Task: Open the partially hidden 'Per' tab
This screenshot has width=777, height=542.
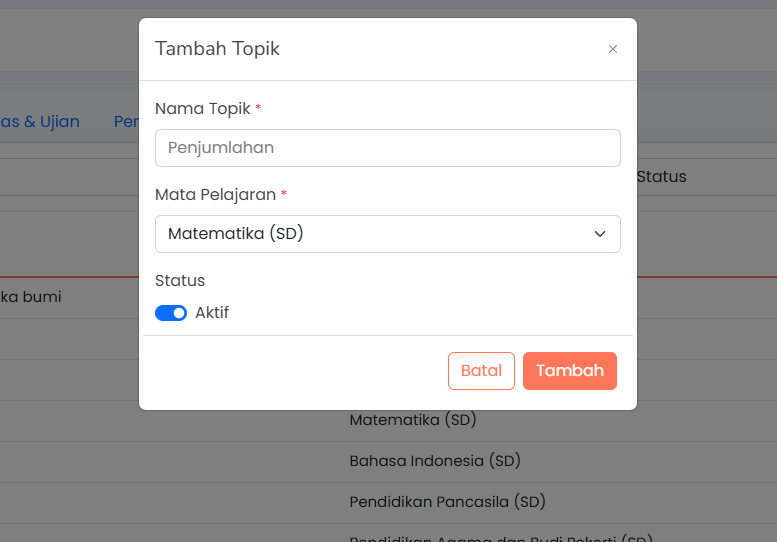Action: (126, 121)
